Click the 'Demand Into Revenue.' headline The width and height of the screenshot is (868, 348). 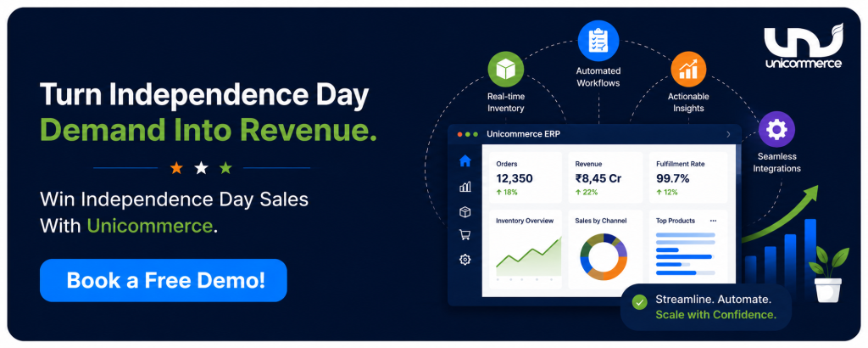(x=209, y=129)
